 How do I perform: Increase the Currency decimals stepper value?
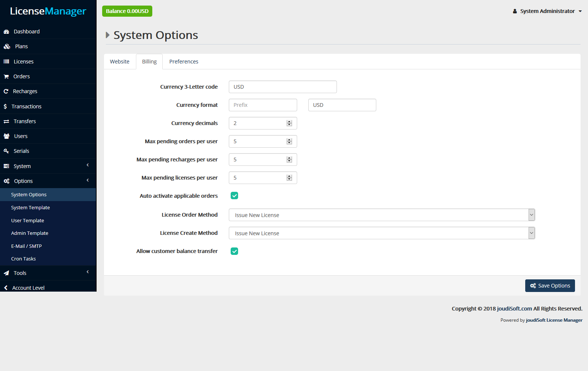(x=289, y=122)
